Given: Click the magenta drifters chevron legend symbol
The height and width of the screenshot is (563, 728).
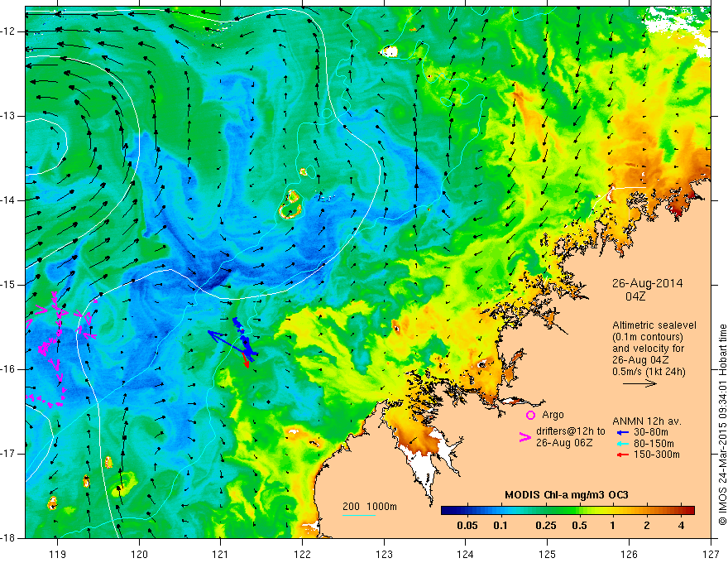Looking at the screenshot, I should coord(525,437).
